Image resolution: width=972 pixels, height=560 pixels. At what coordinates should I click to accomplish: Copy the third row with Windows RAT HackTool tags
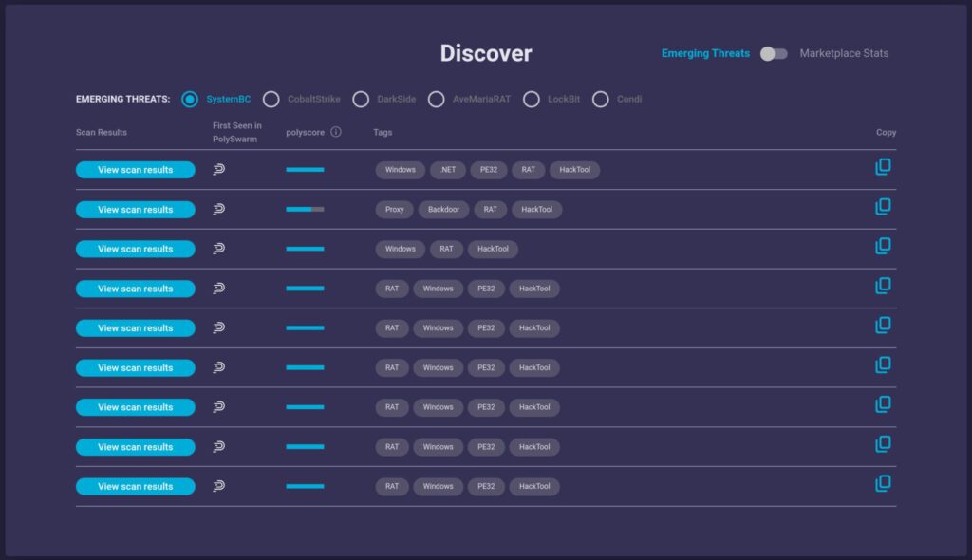[883, 246]
